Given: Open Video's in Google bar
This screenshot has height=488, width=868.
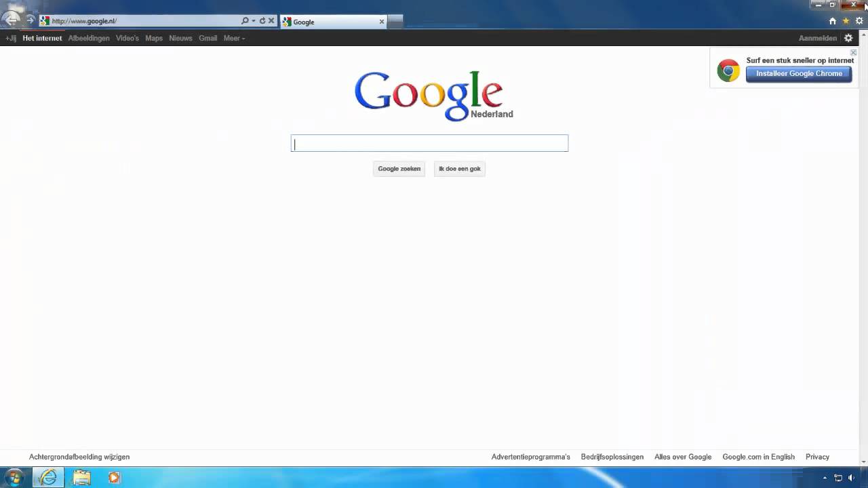Looking at the screenshot, I should coord(127,38).
